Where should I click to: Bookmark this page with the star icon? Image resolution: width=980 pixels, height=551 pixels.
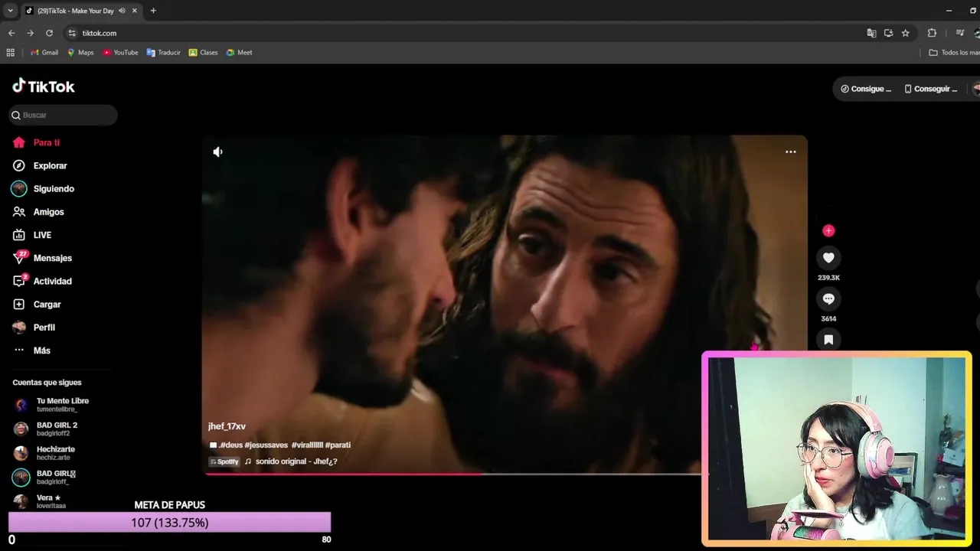905,33
